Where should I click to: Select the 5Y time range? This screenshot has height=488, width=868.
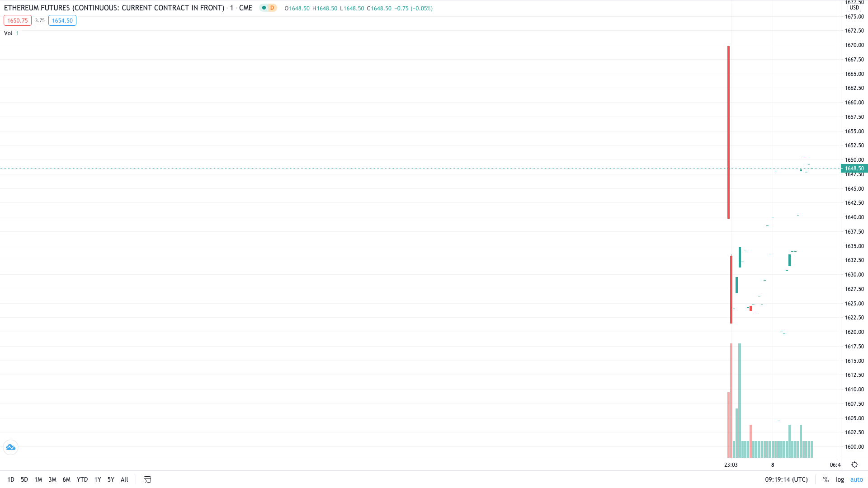pos(111,479)
